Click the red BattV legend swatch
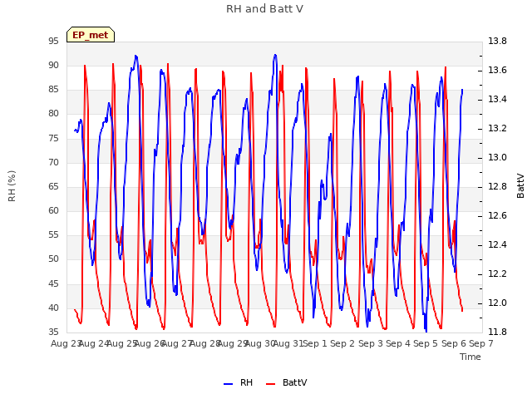The height and width of the screenshot is (399, 532). [271, 384]
